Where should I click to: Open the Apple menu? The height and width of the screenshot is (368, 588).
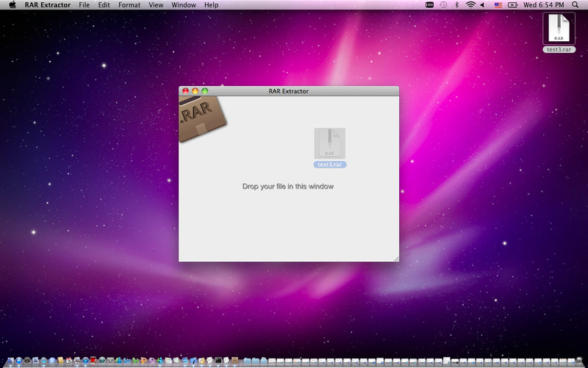[x=12, y=5]
